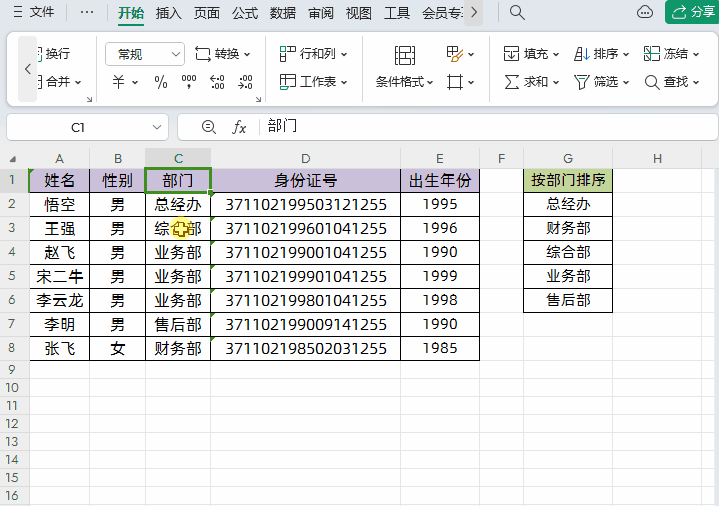This screenshot has width=719, height=506.
Task: Click the formula bar showing 部门
Action: 487,127
